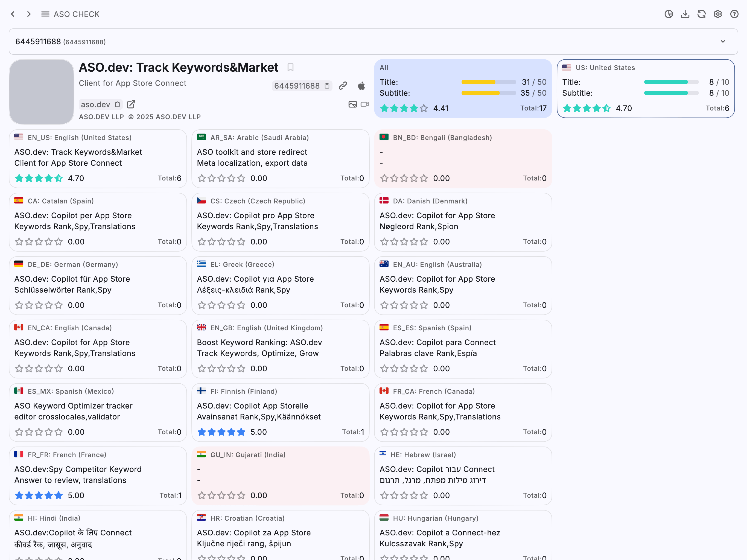Screen dimensions: 747x560
Task: Click the Australia flag icon
Action: [384, 264]
